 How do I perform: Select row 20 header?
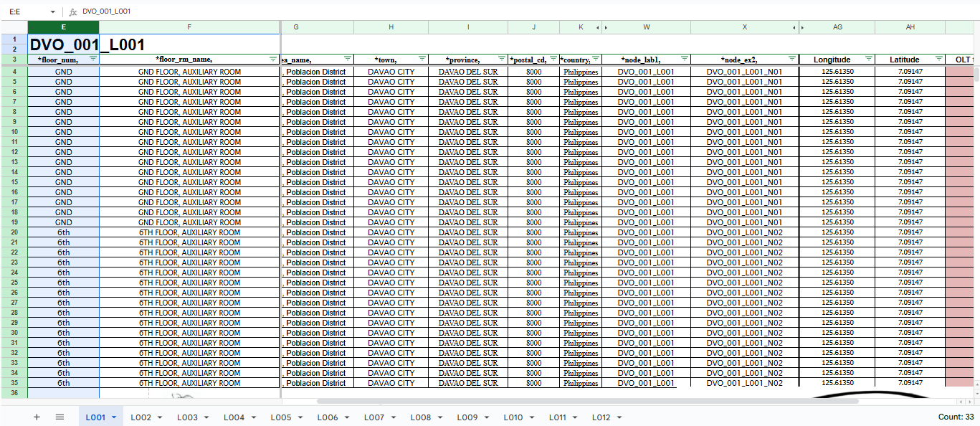pyautogui.click(x=14, y=232)
